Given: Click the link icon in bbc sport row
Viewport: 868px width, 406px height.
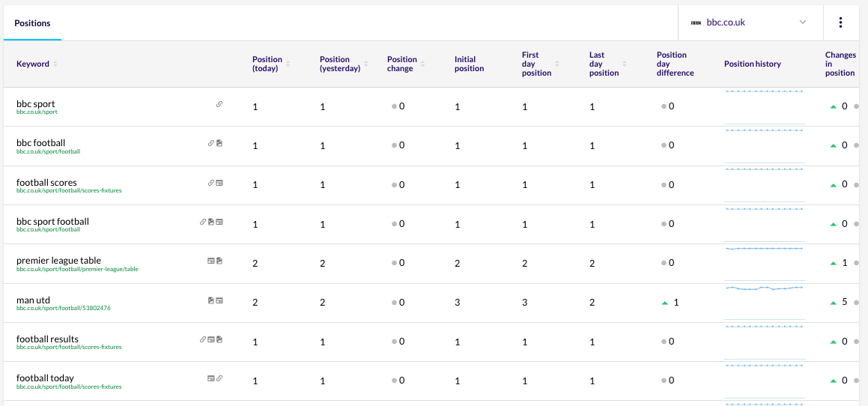Looking at the screenshot, I should tap(219, 103).
